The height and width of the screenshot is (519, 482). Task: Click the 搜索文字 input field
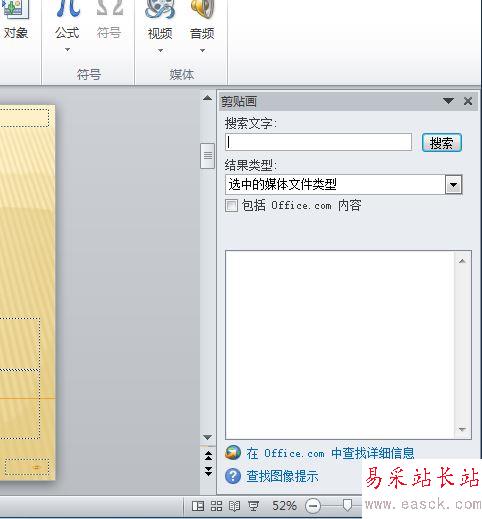pos(318,142)
